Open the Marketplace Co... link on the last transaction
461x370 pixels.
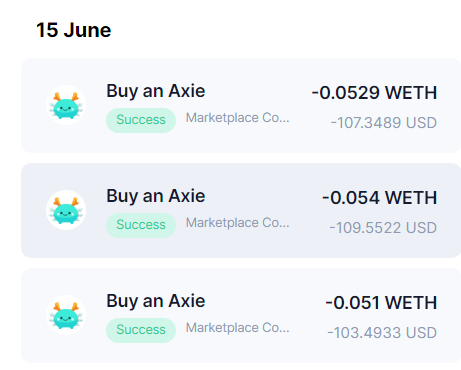click(x=237, y=328)
